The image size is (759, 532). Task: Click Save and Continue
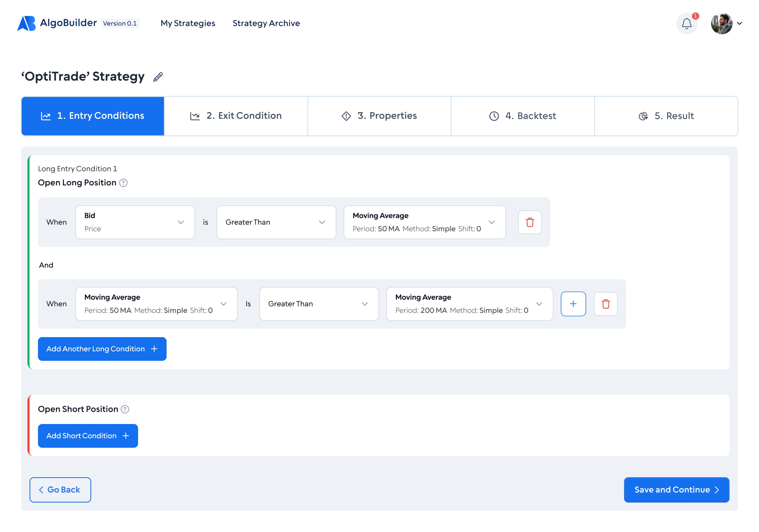click(x=676, y=490)
